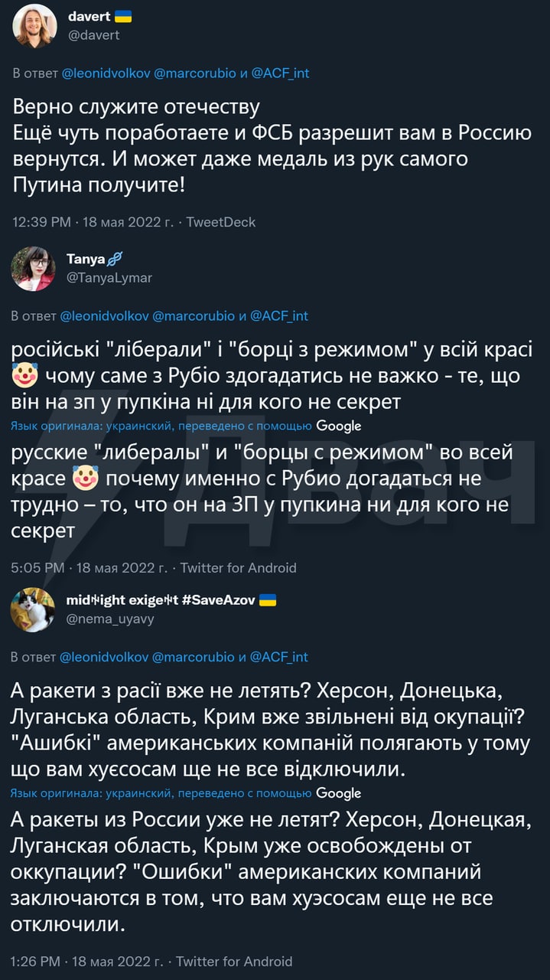Click the flag after the #SaveAzov name
This screenshot has width=550, height=980.
pyautogui.click(x=268, y=600)
